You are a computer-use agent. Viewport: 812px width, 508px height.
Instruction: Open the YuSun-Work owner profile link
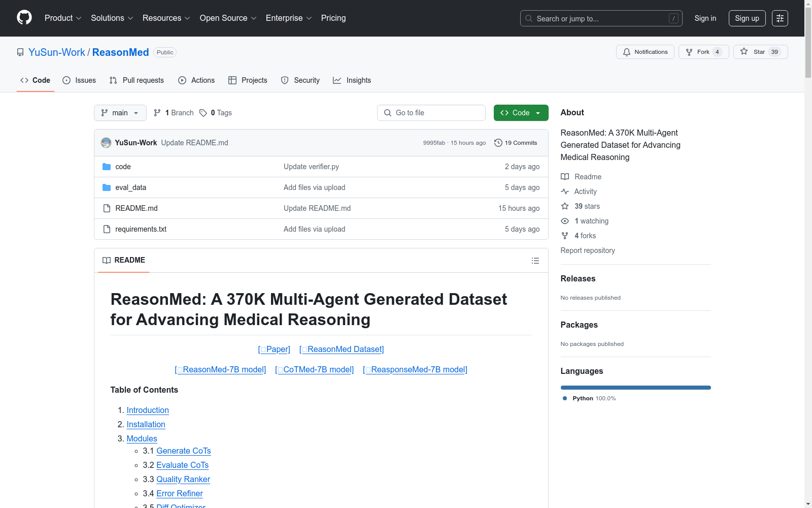click(57, 52)
